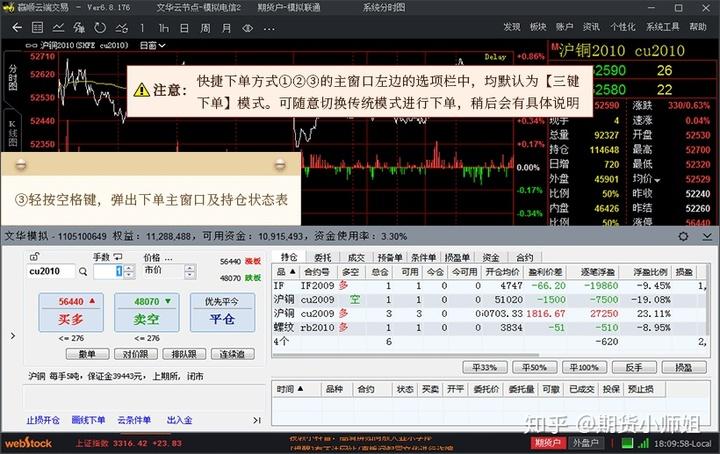
Task: Click the 对价跟 button
Action: [x=135, y=354]
